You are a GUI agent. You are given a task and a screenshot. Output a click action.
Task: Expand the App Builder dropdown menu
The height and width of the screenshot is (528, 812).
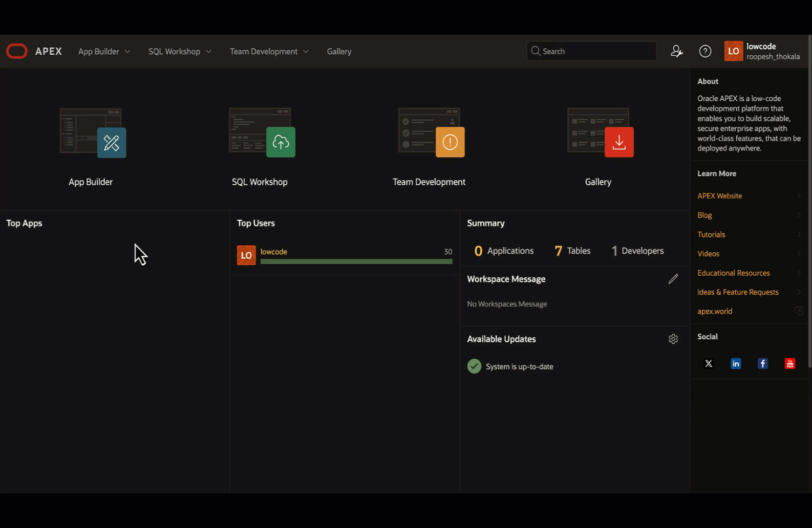[x=104, y=51]
